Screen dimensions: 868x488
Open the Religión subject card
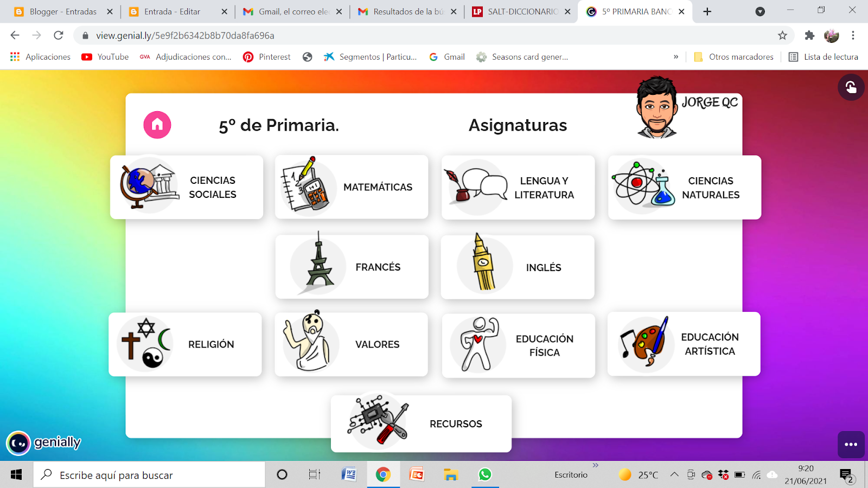click(185, 344)
